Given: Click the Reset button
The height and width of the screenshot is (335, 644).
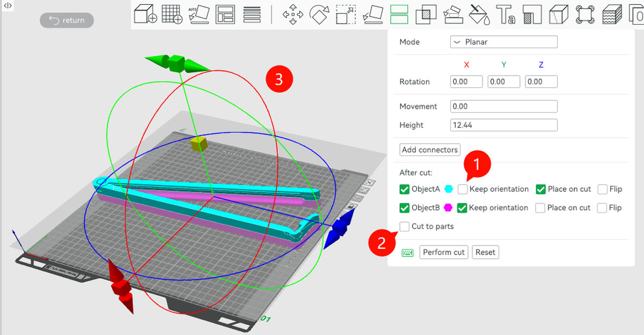Looking at the screenshot, I should pyautogui.click(x=485, y=252).
